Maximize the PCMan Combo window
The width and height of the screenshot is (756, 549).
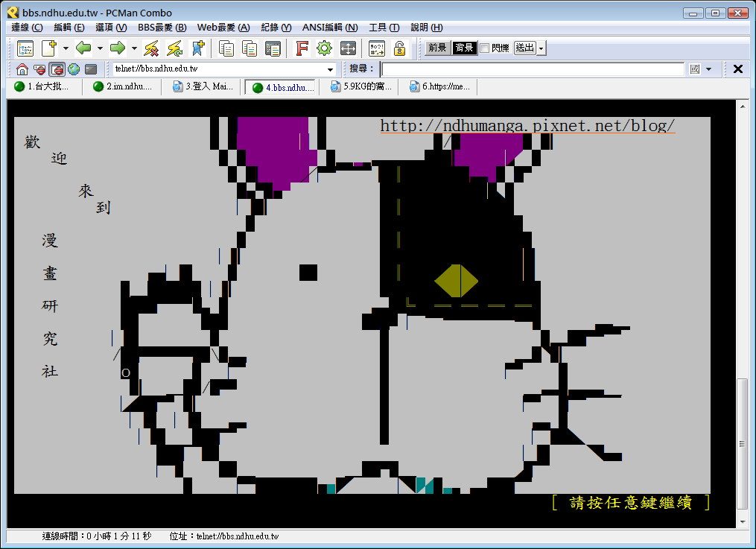coord(715,13)
